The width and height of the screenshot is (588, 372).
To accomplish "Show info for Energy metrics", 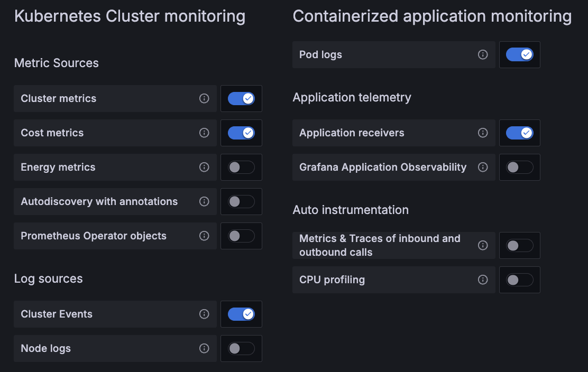I will pos(204,167).
